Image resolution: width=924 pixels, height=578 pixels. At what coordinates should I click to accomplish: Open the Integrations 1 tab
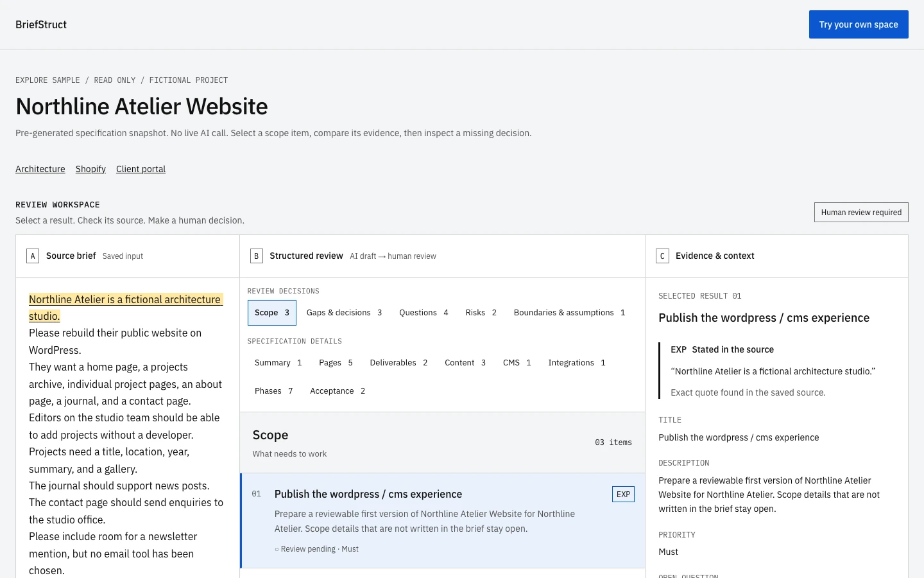pyautogui.click(x=576, y=363)
